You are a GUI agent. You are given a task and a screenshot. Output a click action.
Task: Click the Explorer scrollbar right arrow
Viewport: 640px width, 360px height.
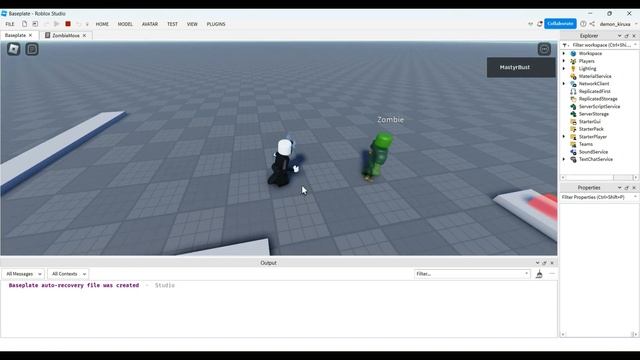(x=635, y=178)
